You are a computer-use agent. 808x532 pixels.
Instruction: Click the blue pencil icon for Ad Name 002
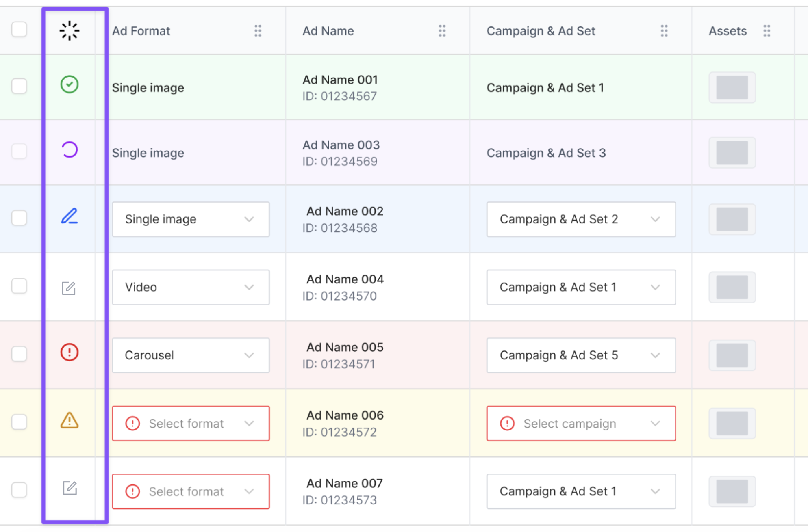click(70, 216)
